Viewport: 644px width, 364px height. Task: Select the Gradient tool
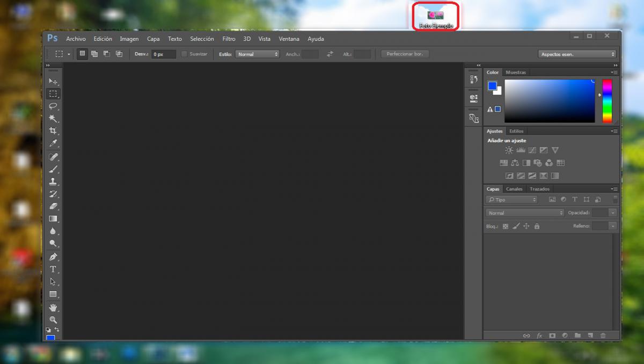(x=53, y=219)
